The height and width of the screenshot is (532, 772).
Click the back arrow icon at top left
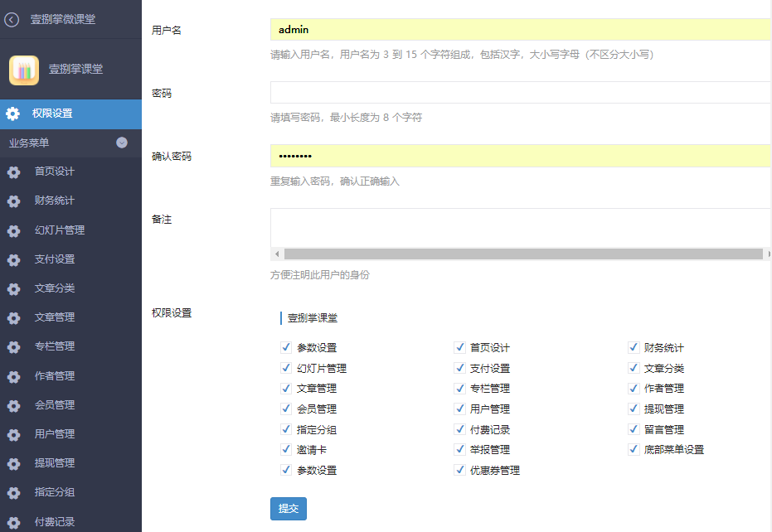12,20
